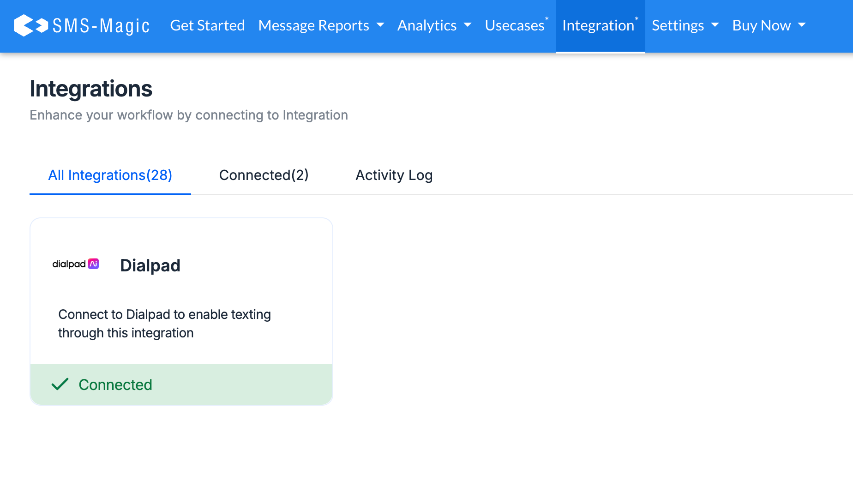Select the Integration nav item
The image size is (853, 504).
click(600, 25)
